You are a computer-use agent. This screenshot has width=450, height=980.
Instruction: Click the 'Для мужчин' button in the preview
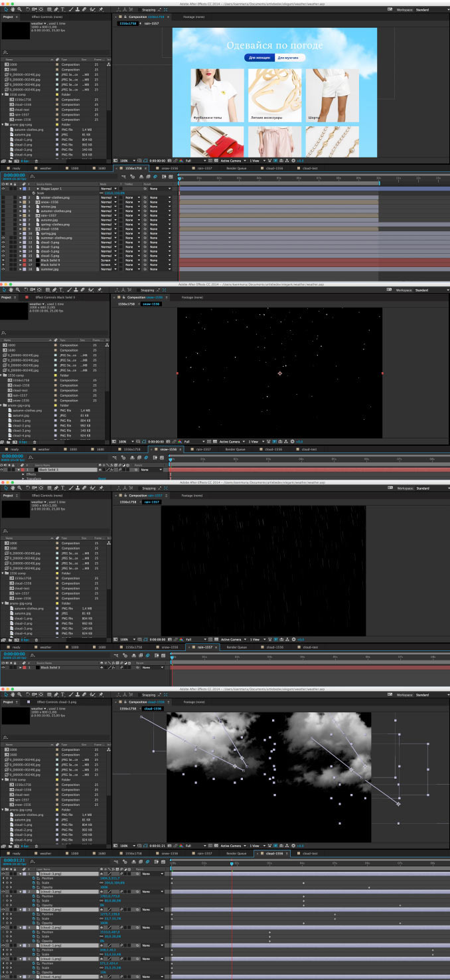[289, 58]
